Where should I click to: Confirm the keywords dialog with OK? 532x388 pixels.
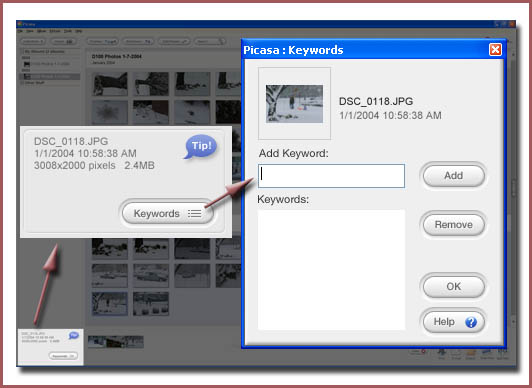(454, 287)
